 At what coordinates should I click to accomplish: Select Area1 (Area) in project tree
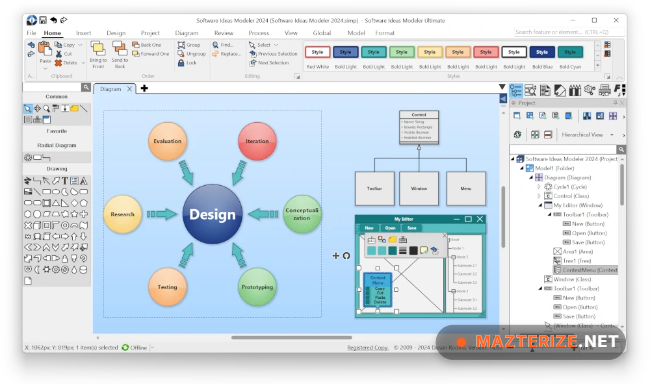pos(573,251)
